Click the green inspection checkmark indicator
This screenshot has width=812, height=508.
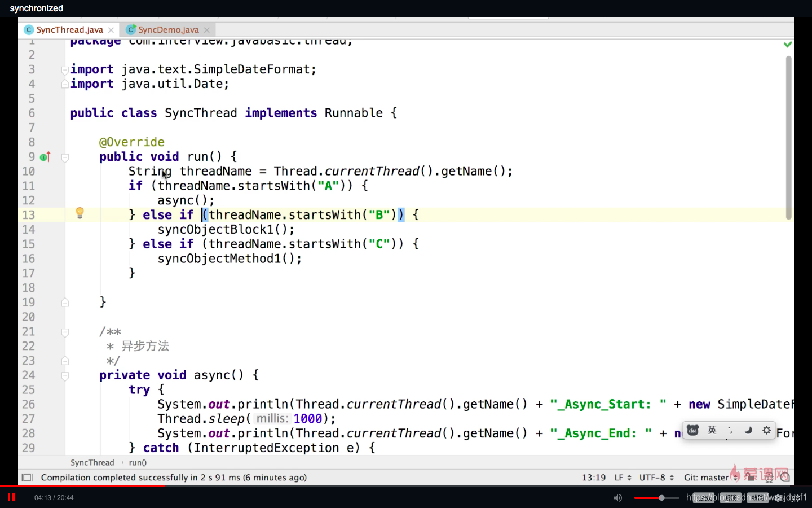(788, 44)
